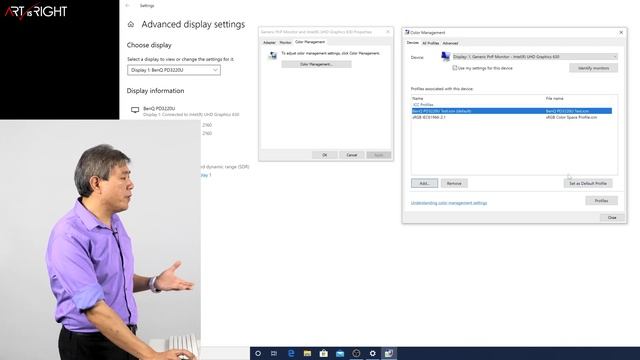This screenshot has height=360, width=640.
Task: Click the Settings home icon
Action: coord(131,24)
